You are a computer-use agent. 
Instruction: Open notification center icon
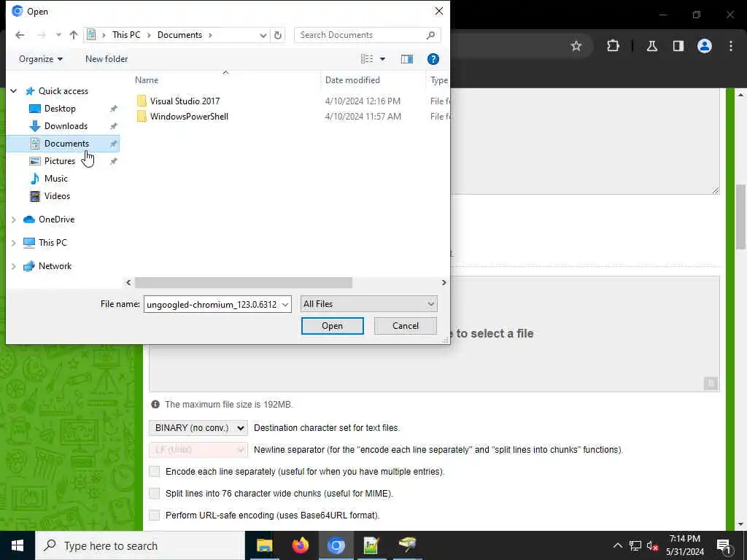[x=724, y=546]
